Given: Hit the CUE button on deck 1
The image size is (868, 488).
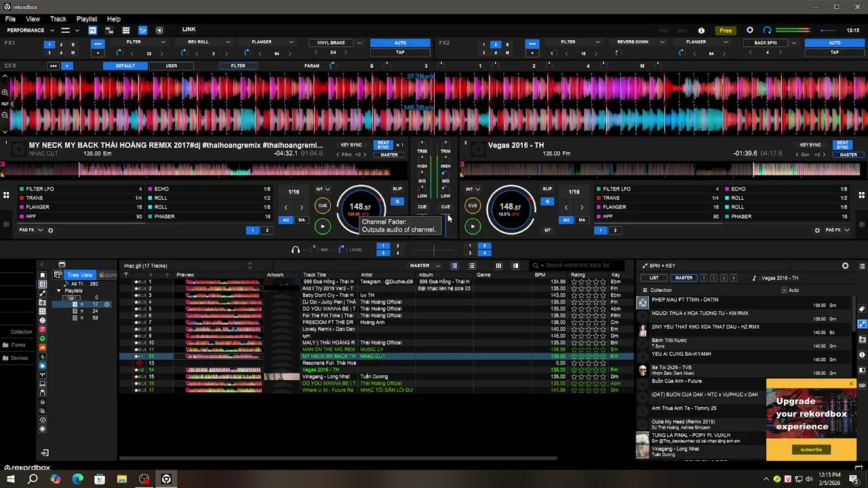Looking at the screenshot, I should pyautogui.click(x=322, y=205).
